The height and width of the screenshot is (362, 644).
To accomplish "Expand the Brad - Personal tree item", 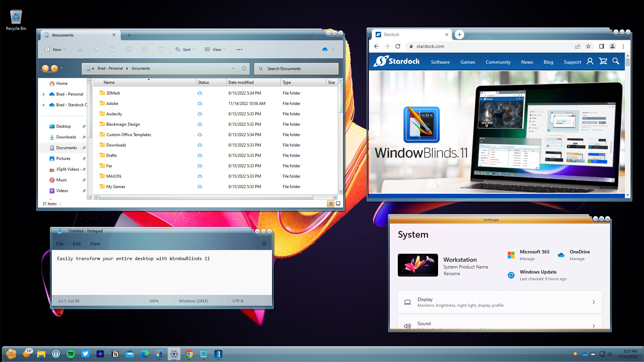I will [44, 94].
